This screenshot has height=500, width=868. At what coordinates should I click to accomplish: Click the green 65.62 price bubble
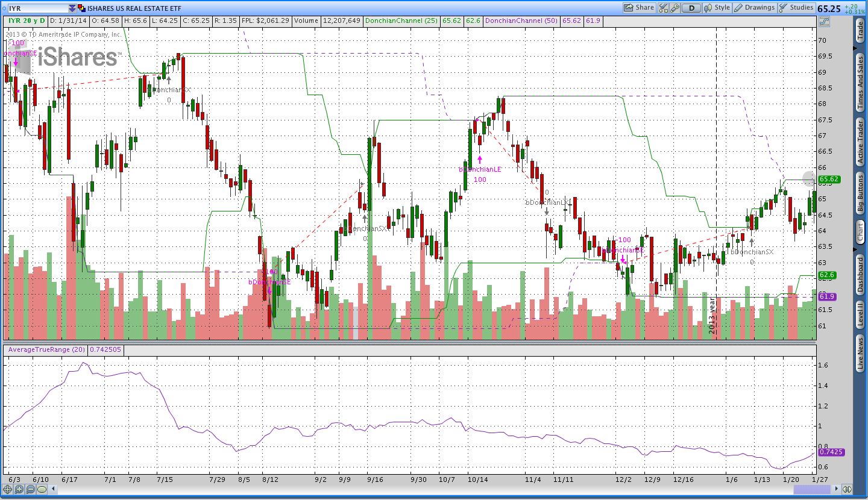click(x=829, y=179)
